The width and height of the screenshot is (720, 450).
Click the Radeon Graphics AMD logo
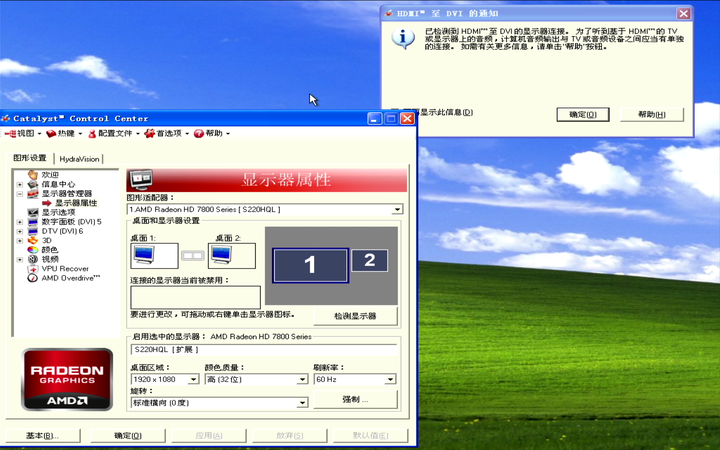67,379
